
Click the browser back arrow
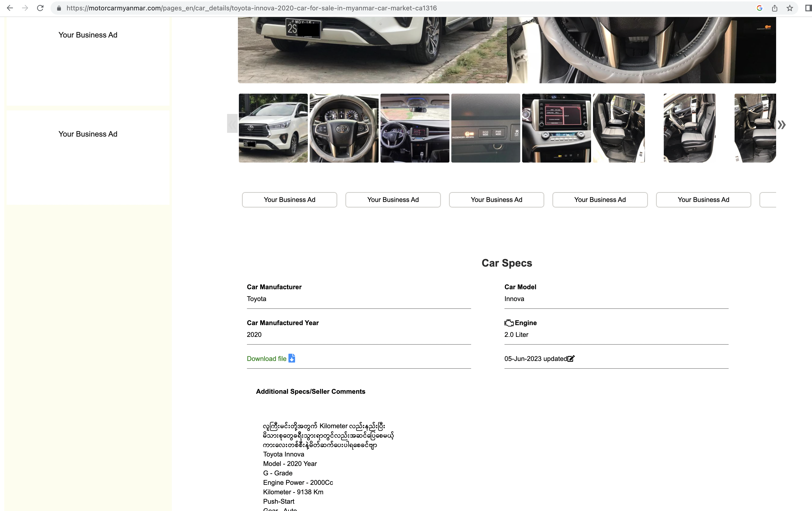[10, 8]
